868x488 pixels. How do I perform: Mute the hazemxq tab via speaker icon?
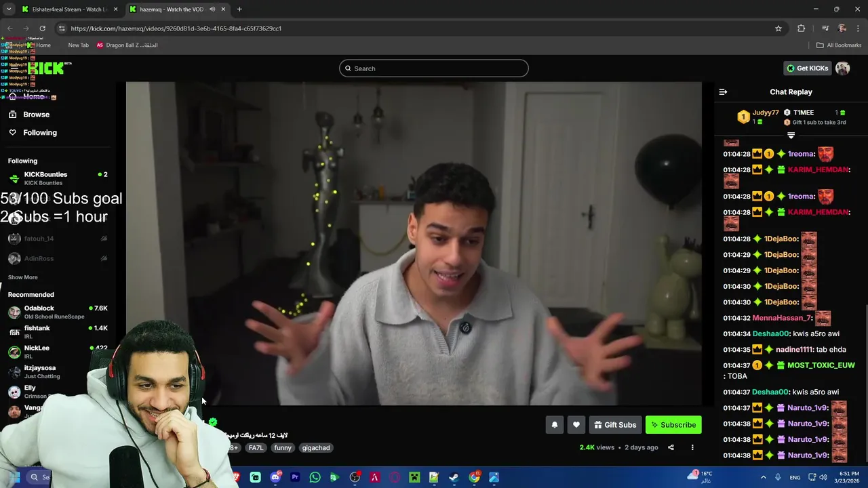pos(212,9)
